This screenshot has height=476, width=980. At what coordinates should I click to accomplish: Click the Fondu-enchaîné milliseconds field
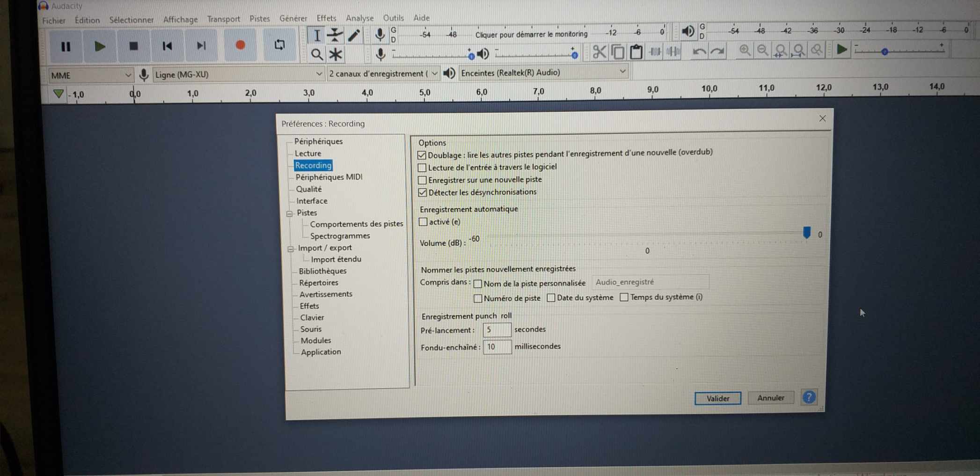point(497,347)
